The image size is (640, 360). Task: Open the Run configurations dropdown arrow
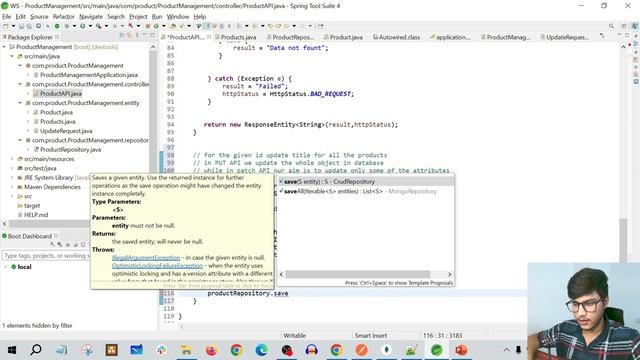90,26
